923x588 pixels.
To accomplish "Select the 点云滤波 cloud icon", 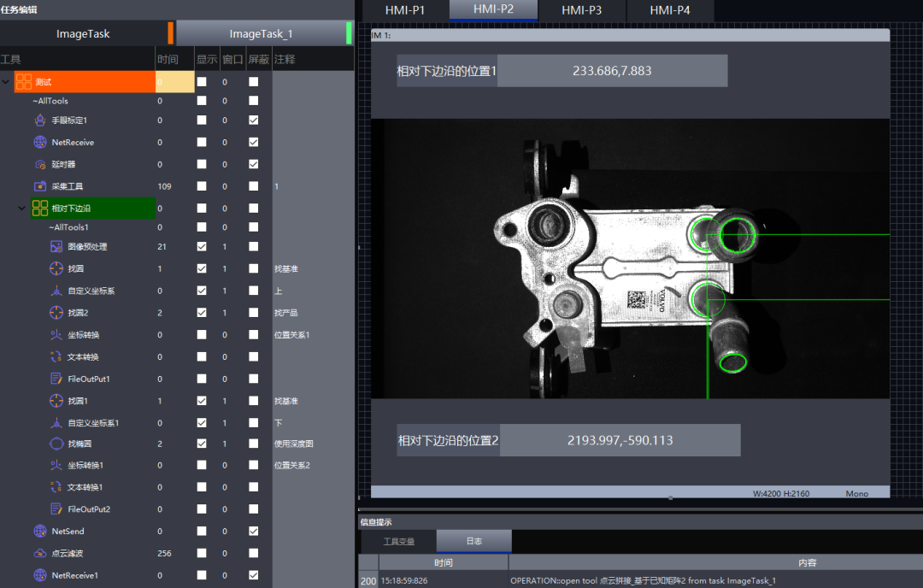I will (39, 554).
